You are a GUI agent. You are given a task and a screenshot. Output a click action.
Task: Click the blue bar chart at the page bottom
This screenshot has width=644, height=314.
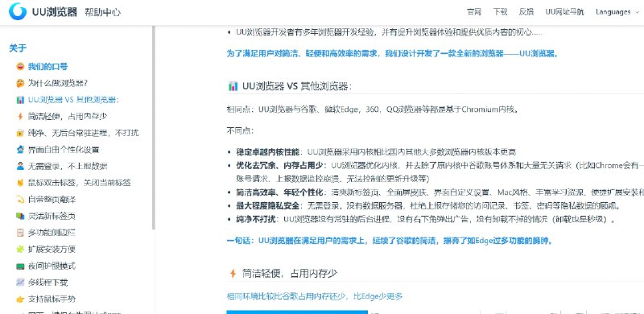pos(297,312)
